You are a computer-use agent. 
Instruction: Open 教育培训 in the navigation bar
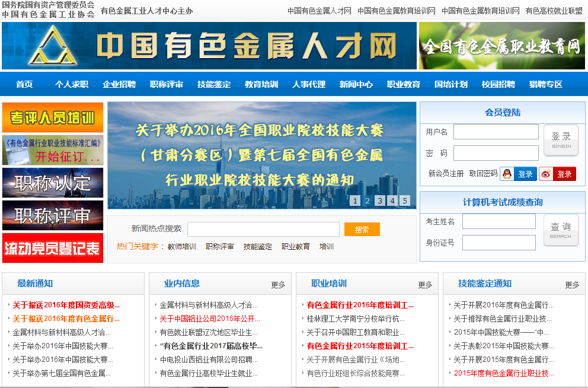coord(261,84)
